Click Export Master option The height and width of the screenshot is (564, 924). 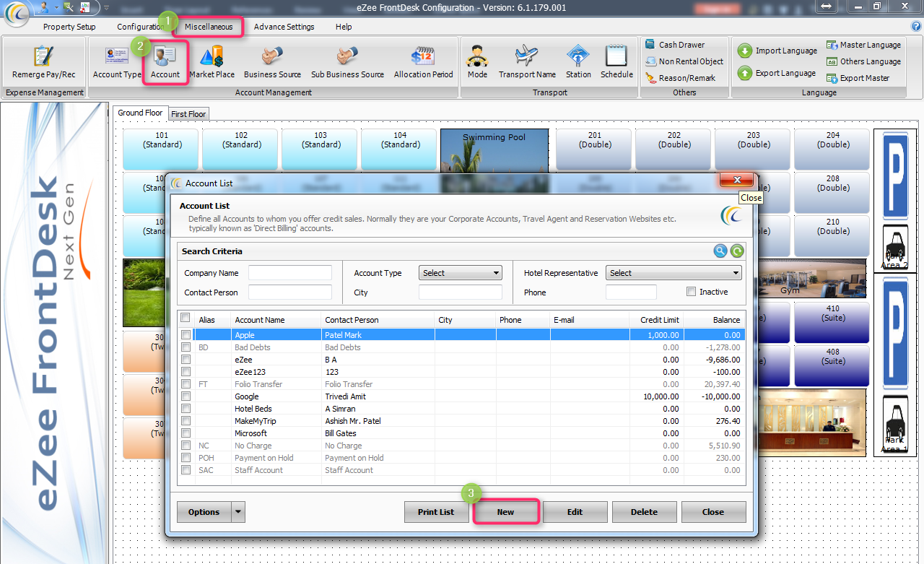click(858, 78)
